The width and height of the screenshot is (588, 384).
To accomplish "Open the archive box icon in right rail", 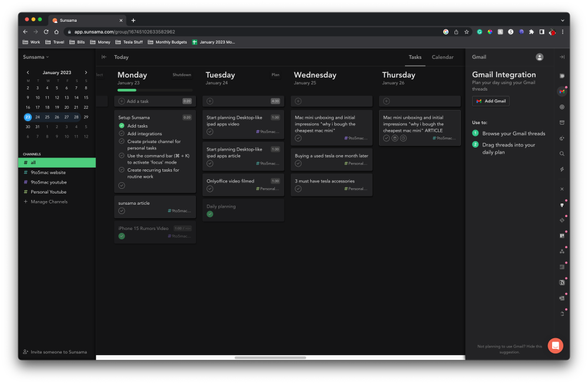I will pyautogui.click(x=562, y=122).
